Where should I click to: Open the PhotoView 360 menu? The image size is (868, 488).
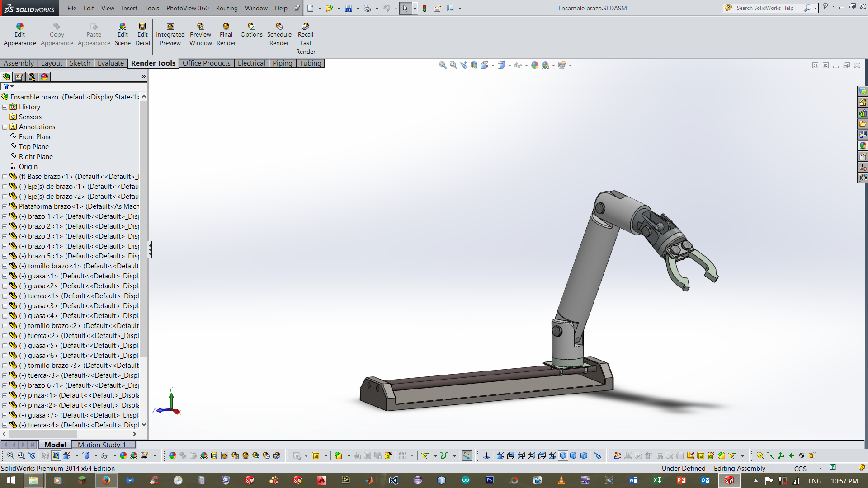[187, 8]
